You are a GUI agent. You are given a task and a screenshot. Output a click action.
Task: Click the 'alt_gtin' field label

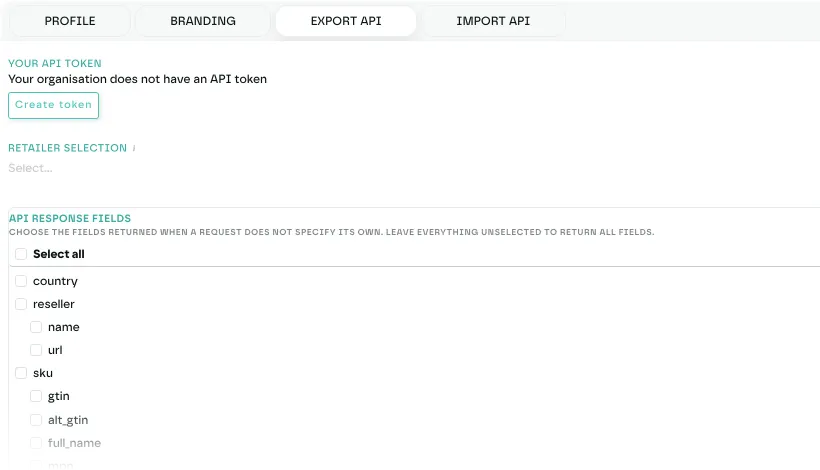68,420
